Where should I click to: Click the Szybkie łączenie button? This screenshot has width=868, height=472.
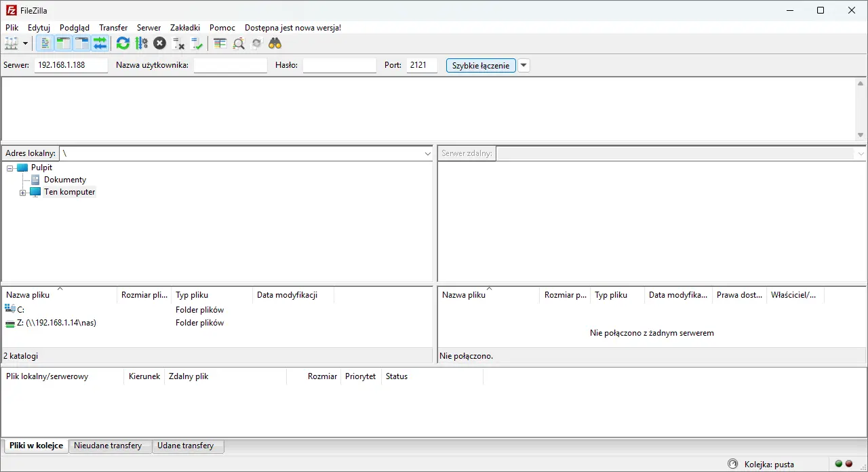pyautogui.click(x=481, y=65)
